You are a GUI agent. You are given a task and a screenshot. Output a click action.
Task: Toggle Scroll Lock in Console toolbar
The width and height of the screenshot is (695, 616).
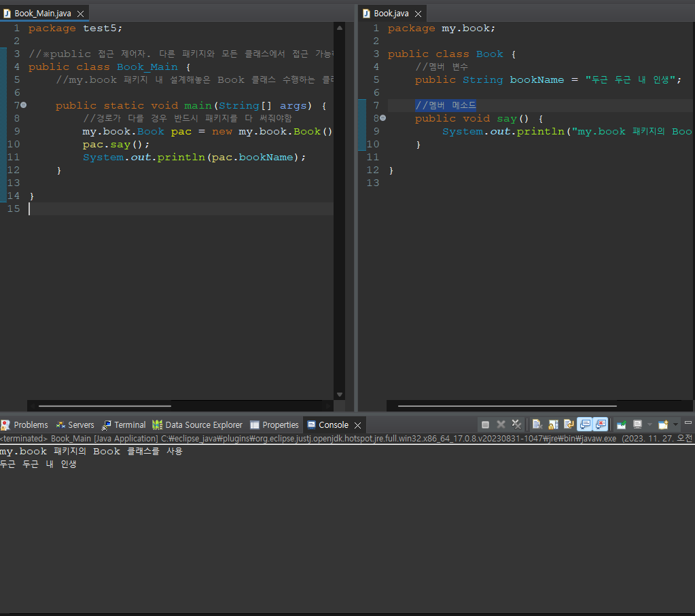(553, 424)
